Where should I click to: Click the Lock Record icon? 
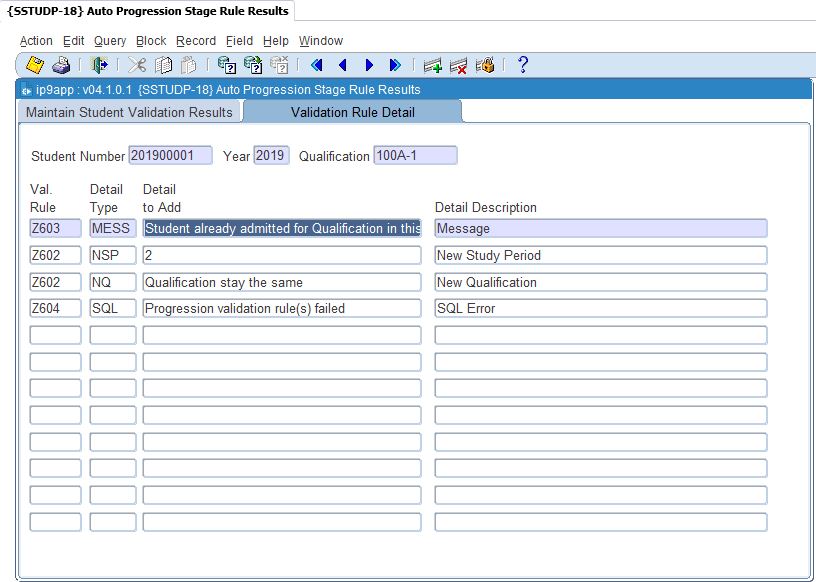pyautogui.click(x=485, y=65)
